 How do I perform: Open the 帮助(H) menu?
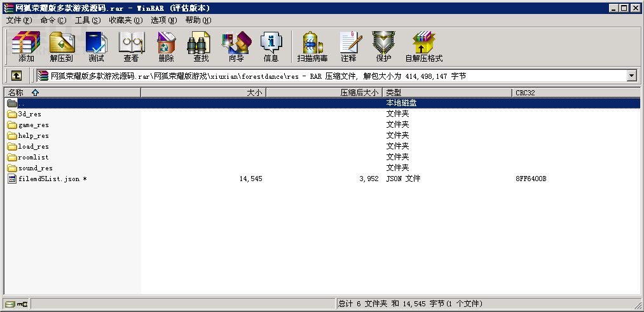coord(198,20)
